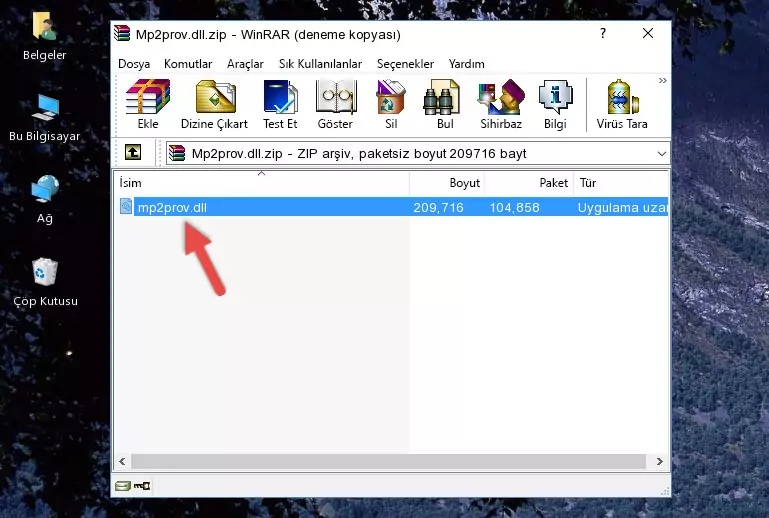
Task: Click the 104,858 packed size value
Action: pyautogui.click(x=514, y=207)
